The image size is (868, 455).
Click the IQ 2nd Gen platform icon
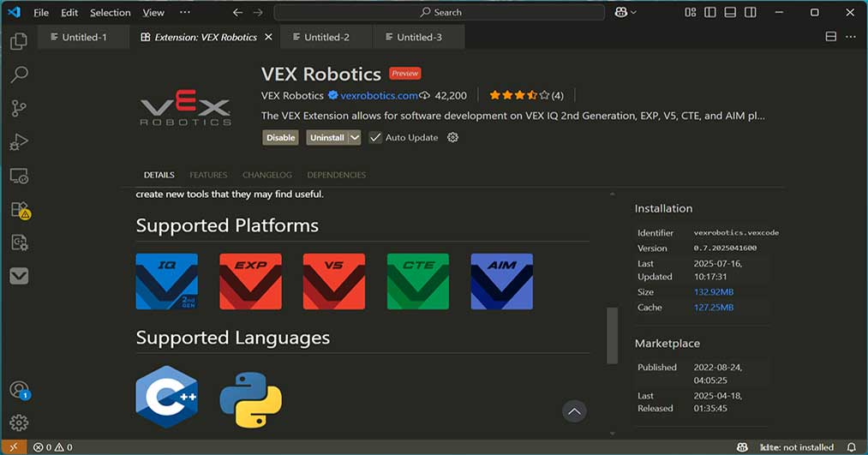point(166,282)
